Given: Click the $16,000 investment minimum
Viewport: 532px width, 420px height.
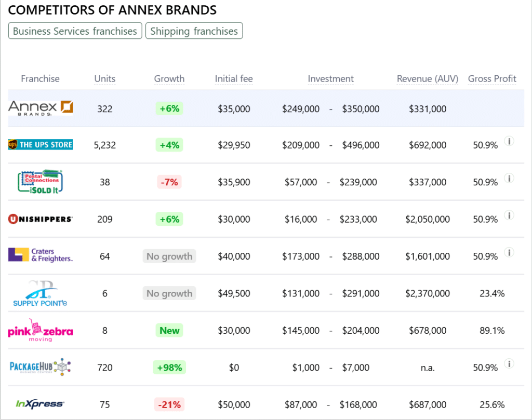Looking at the screenshot, I should point(301,219).
